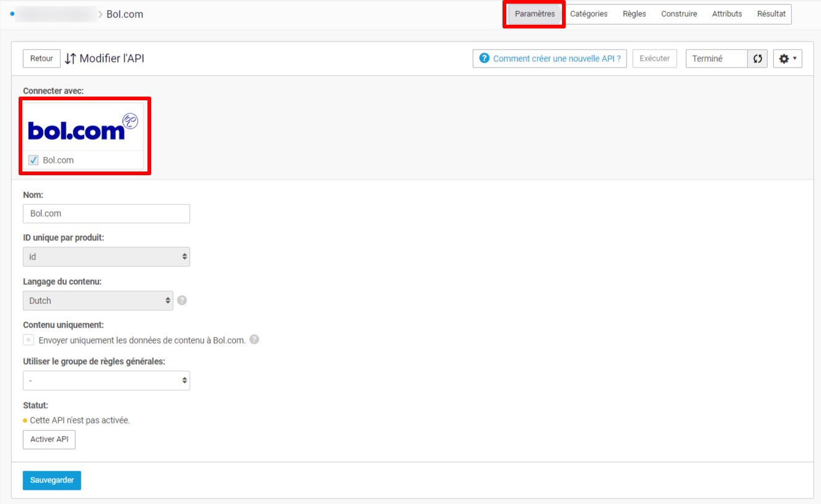Expand the groupe de règles générales dropdown
The width and height of the screenshot is (821, 504).
(x=107, y=380)
